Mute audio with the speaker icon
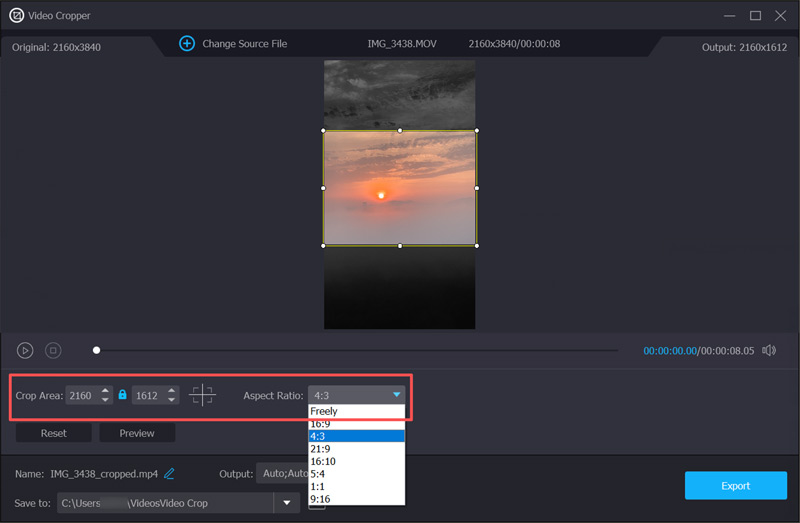 pyautogui.click(x=769, y=351)
